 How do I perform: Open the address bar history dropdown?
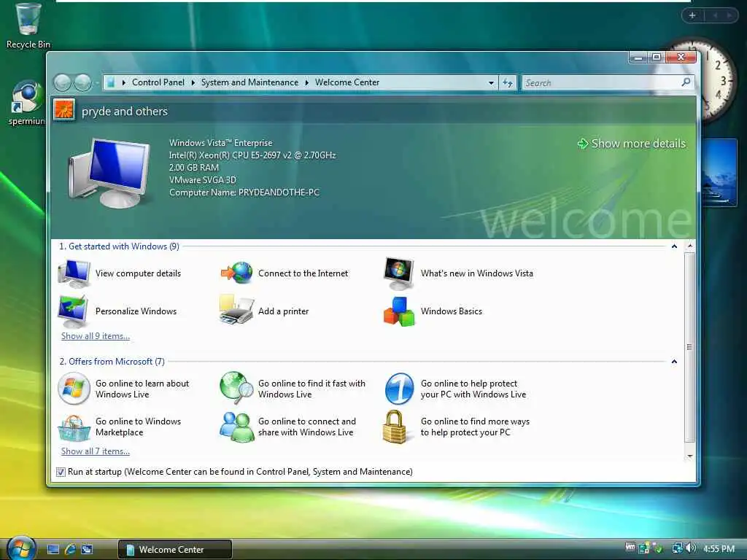click(491, 83)
